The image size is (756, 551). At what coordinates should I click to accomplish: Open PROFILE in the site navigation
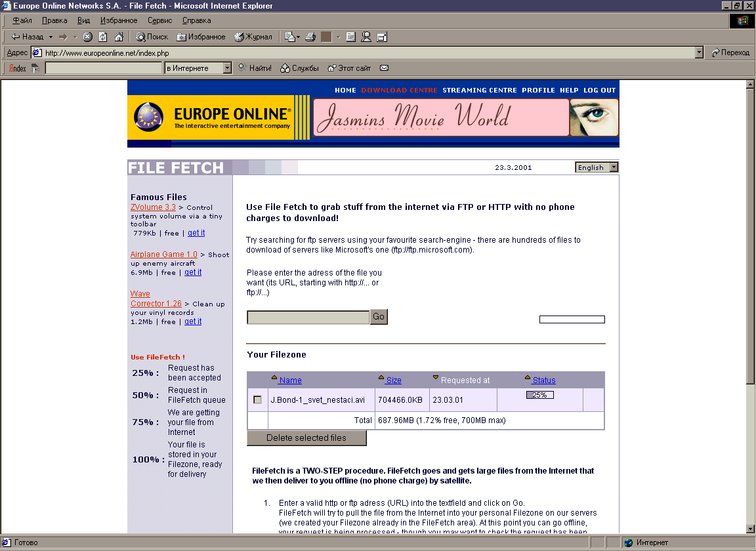(x=538, y=90)
